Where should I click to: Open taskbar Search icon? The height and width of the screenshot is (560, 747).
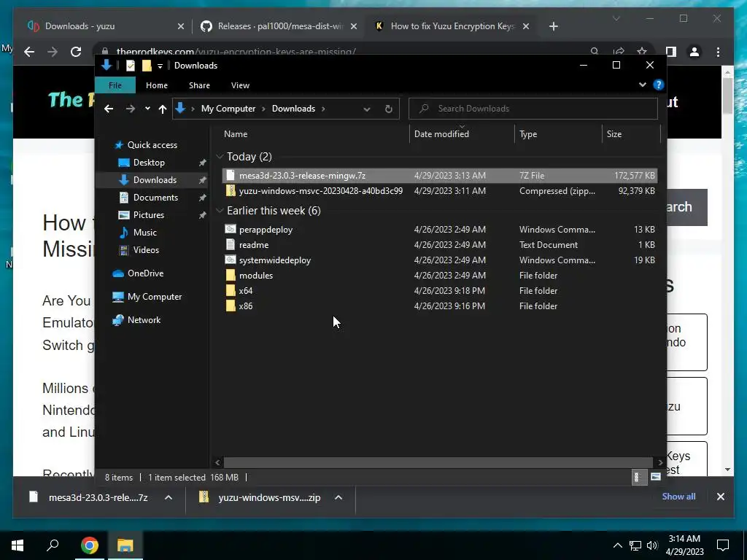(x=53, y=545)
